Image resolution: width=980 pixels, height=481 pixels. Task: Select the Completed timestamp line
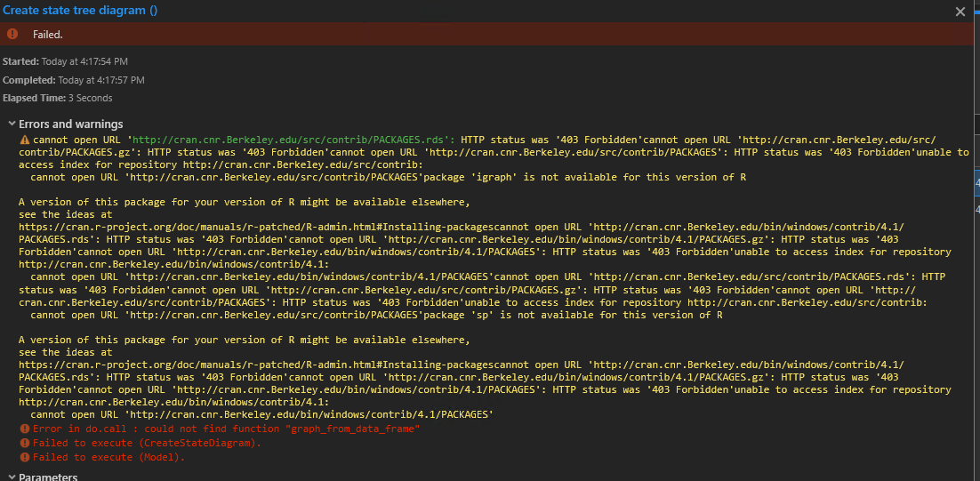tap(73, 80)
